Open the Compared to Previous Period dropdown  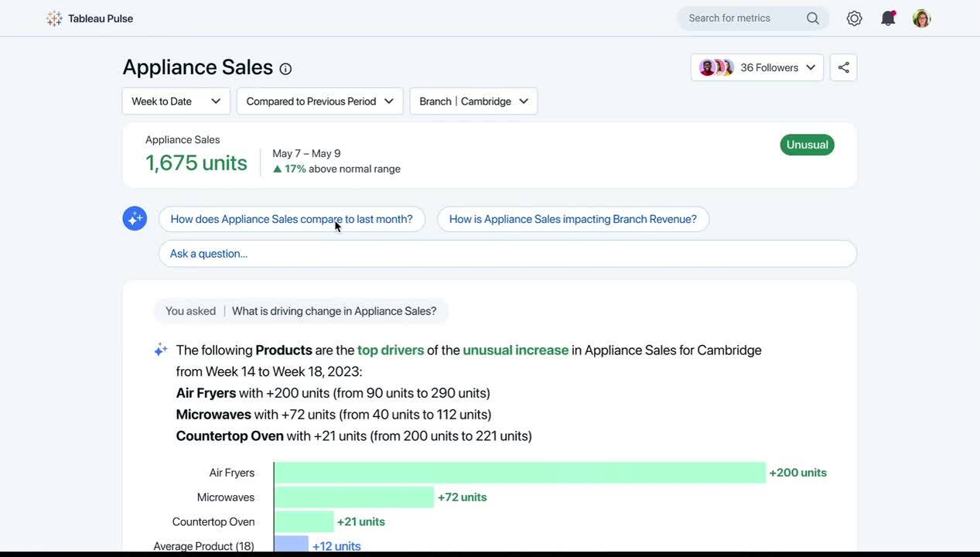(319, 101)
